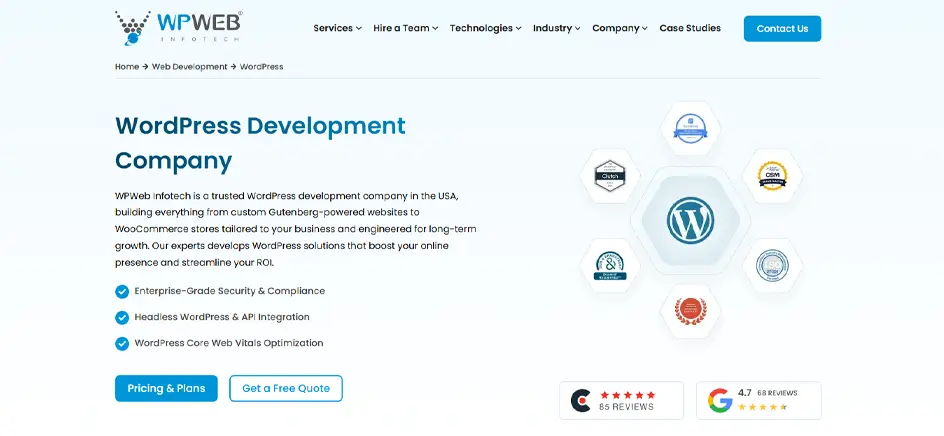Click the WPWeb Infotech logo

(x=178, y=27)
